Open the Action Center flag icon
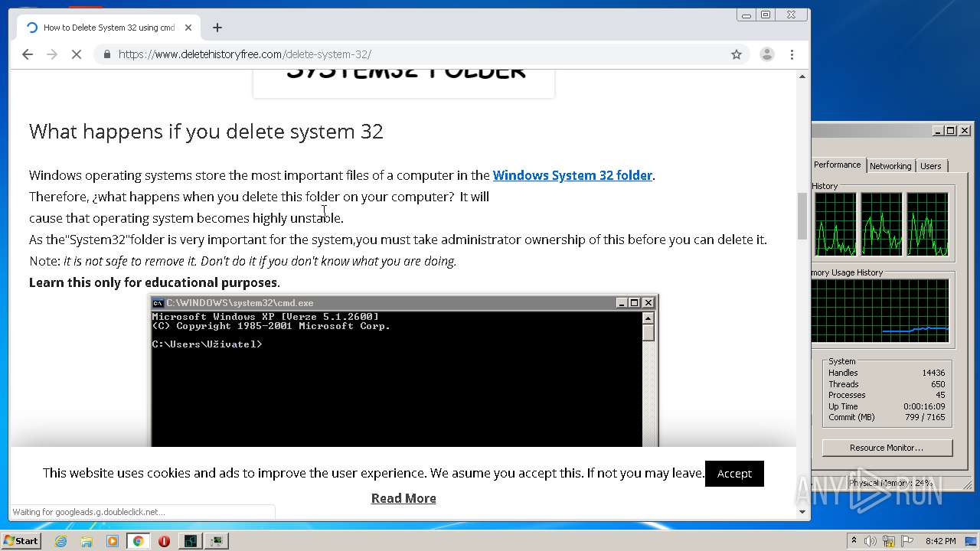 coord(906,541)
